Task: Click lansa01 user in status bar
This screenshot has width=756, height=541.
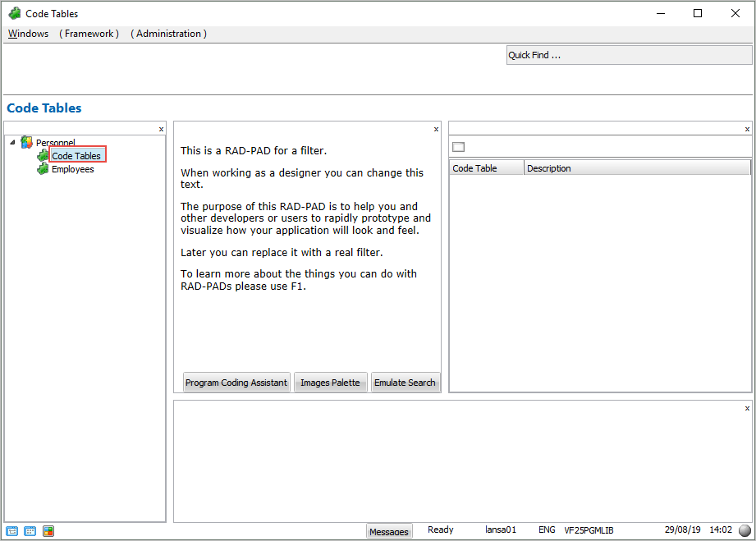Action: [x=501, y=530]
